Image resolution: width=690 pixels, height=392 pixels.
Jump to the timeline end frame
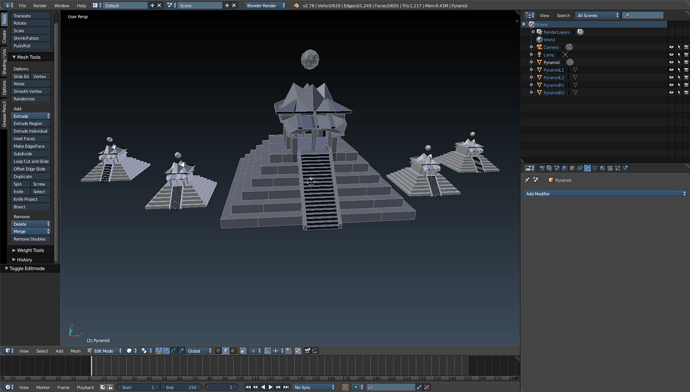click(x=286, y=387)
